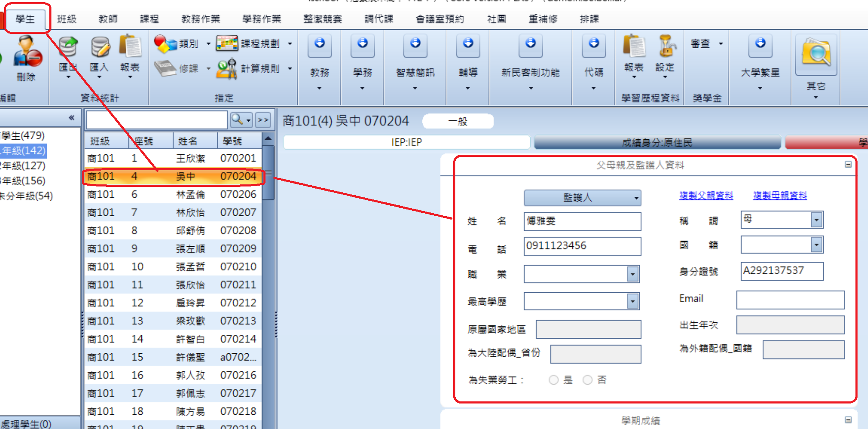Click the 修課 course enrollment icon
Image resolution: width=868 pixels, height=429 pixels.
click(x=166, y=69)
